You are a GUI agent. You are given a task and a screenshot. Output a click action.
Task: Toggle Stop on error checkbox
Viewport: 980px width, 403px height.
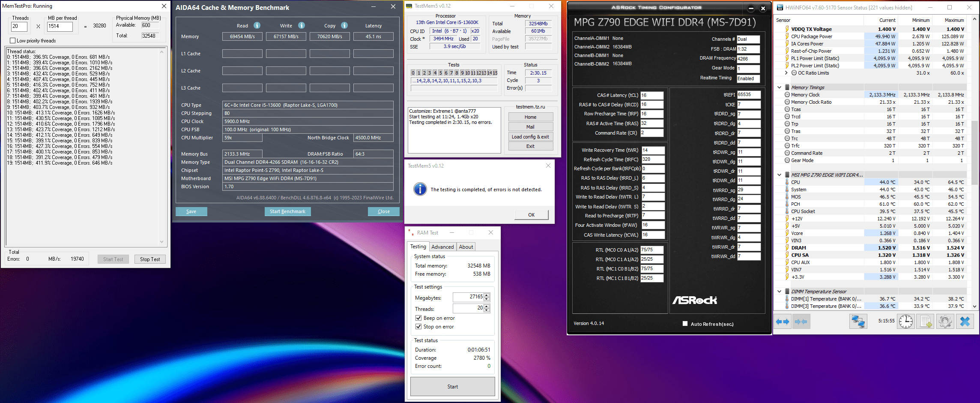(x=418, y=327)
